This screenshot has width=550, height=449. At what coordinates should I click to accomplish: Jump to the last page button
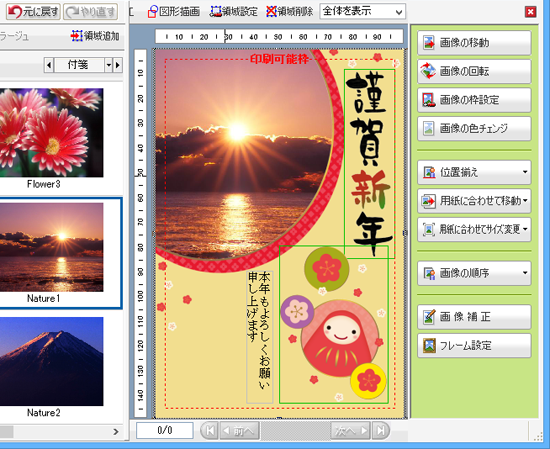click(381, 430)
